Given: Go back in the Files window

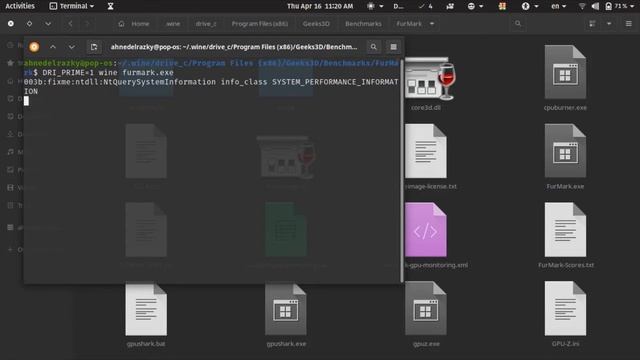Looking at the screenshot, I should point(70,24).
